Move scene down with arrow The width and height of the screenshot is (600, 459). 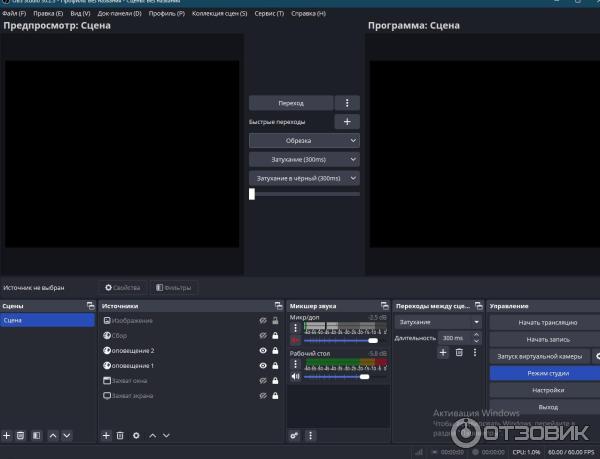tap(67, 435)
